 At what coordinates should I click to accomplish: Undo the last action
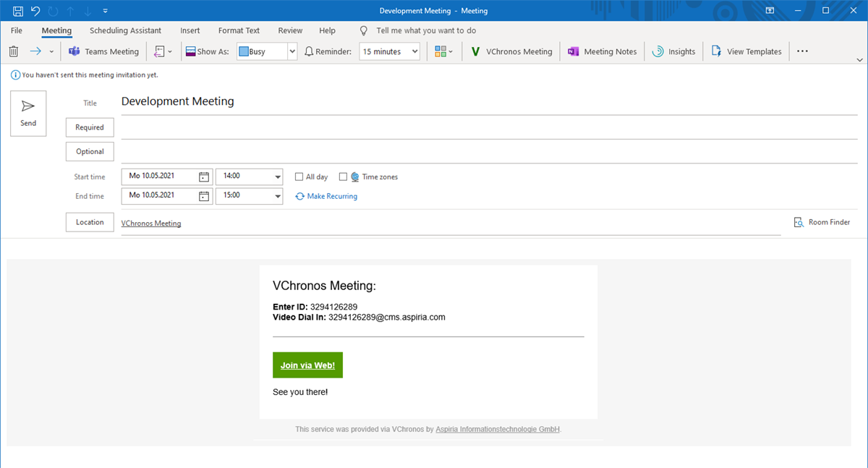pos(35,11)
